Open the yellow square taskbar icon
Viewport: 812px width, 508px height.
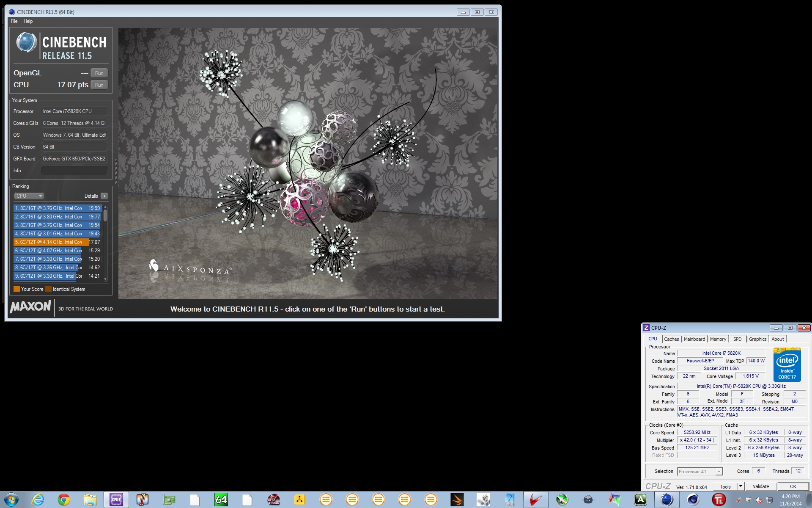pos(300,500)
